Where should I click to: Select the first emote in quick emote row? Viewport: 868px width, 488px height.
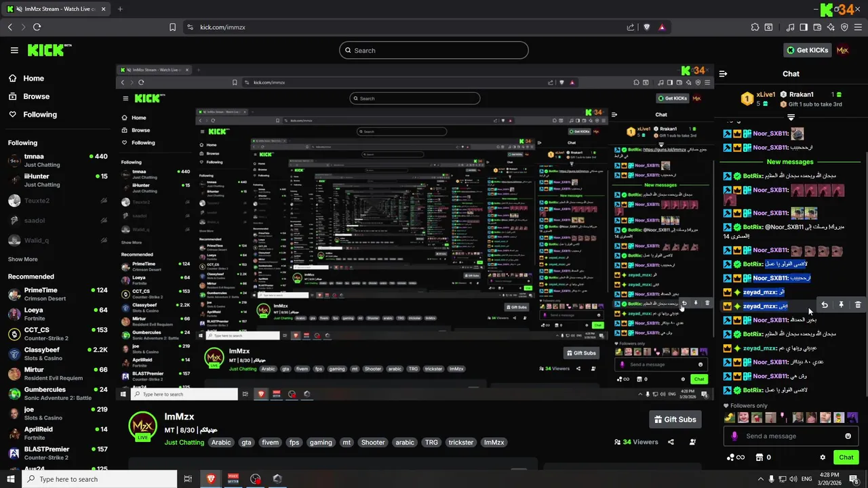click(730, 418)
